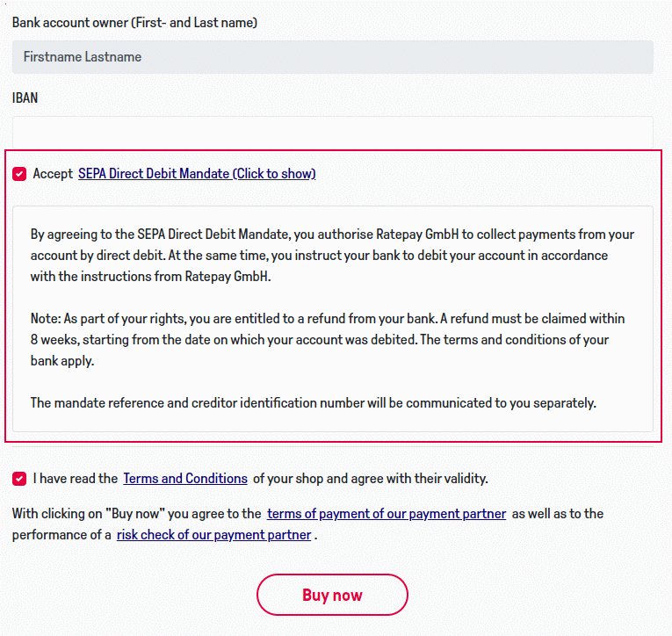Click the "as well as to the" text

558,514
